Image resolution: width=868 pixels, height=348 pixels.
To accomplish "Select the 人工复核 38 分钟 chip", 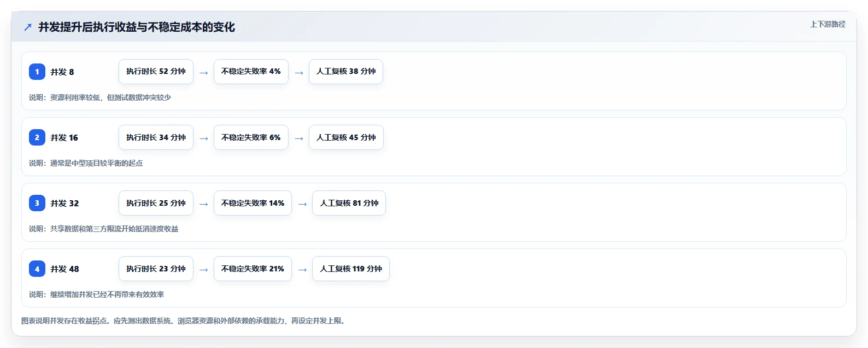I will (346, 72).
